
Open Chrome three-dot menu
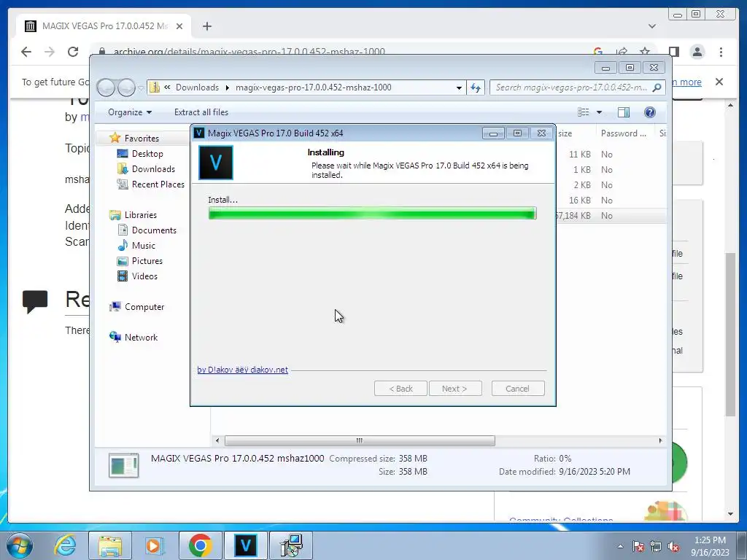(721, 52)
